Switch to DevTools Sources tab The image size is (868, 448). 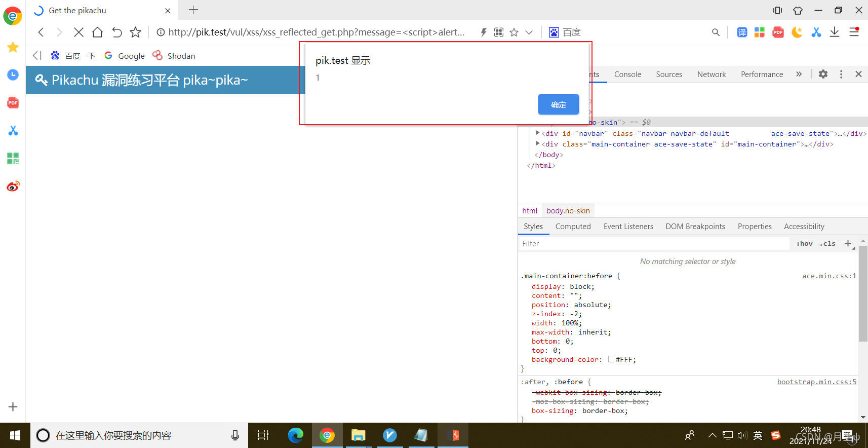(669, 74)
